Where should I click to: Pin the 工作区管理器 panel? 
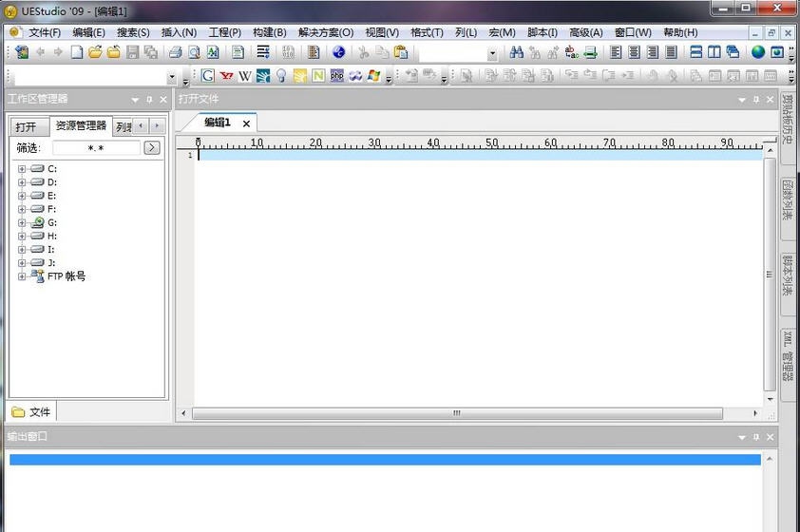tap(149, 100)
